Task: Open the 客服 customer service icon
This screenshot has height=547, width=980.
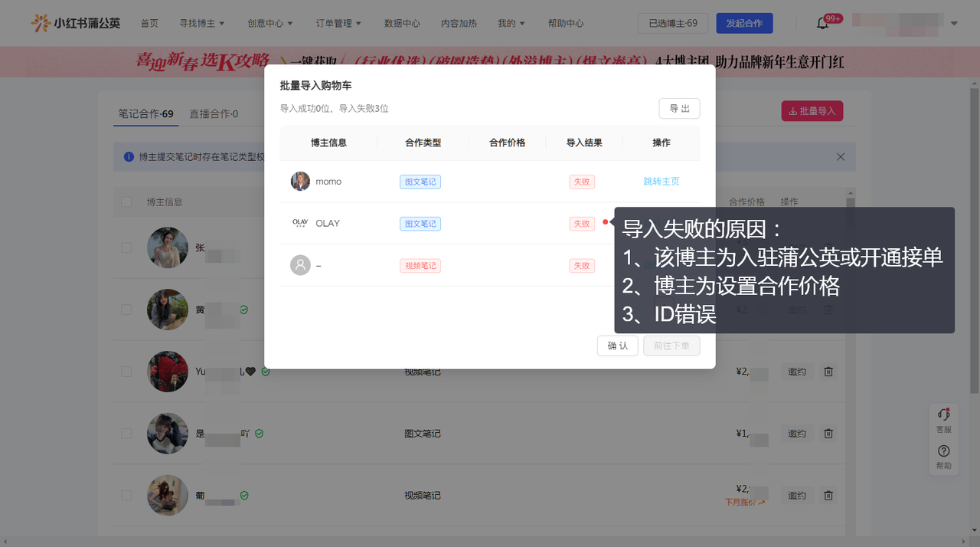Action: click(x=943, y=420)
